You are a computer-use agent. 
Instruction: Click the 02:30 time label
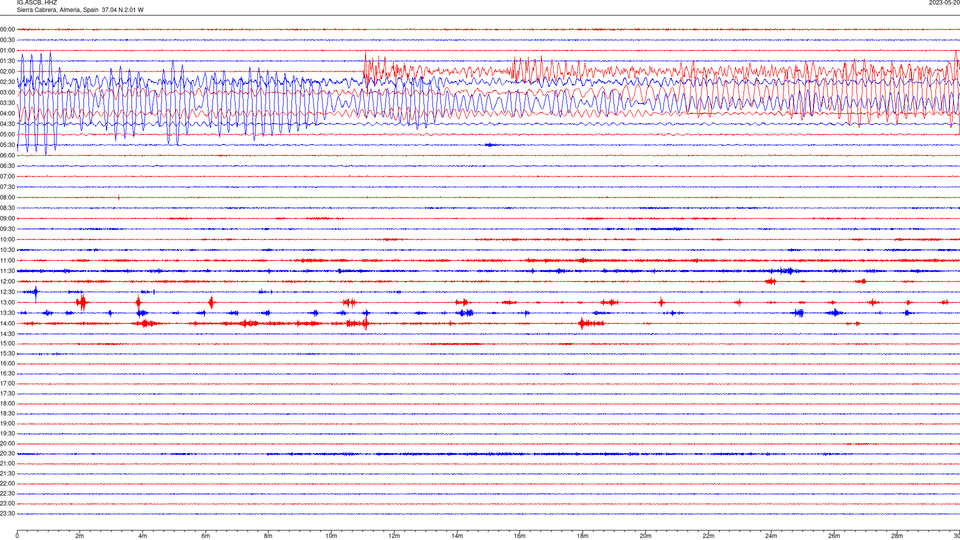[7, 82]
